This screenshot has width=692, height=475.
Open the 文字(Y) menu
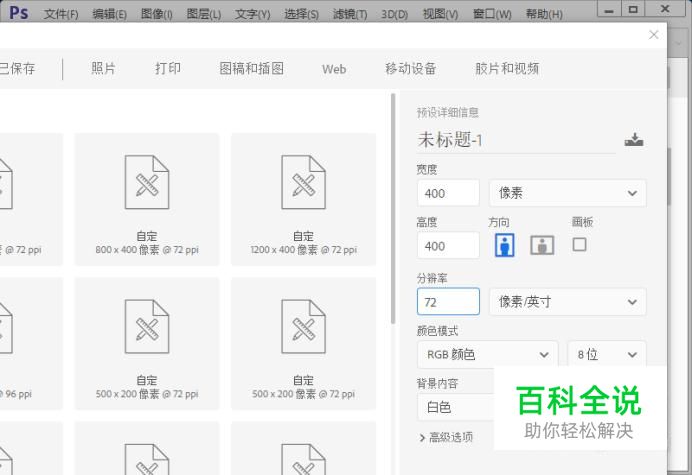[252, 14]
